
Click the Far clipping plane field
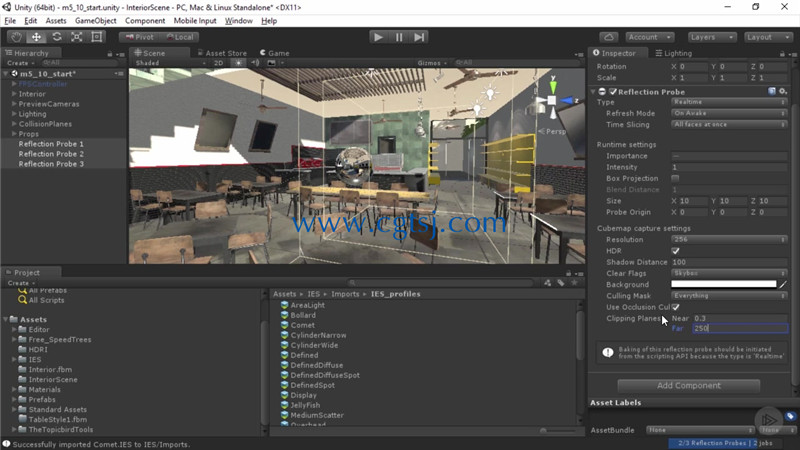point(740,329)
